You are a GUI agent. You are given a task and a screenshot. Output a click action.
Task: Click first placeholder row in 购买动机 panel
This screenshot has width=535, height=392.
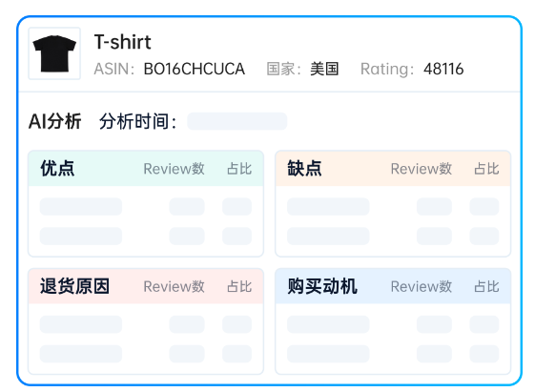(393, 324)
